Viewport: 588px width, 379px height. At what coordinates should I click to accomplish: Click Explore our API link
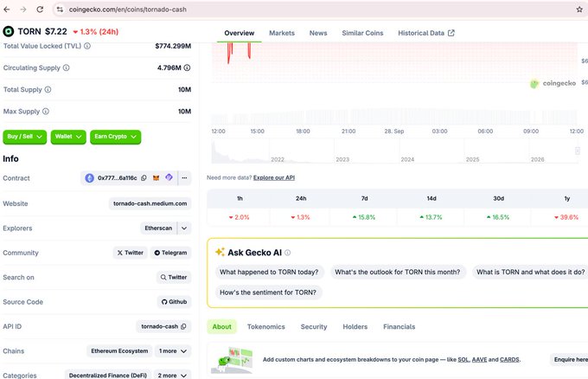click(x=274, y=177)
